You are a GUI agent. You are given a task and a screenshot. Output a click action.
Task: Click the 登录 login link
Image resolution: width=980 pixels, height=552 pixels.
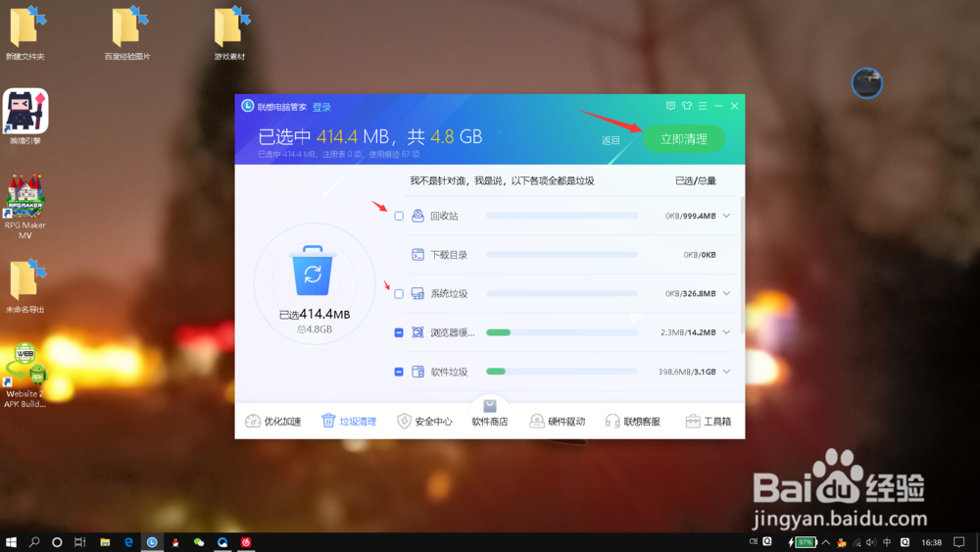[x=321, y=107]
